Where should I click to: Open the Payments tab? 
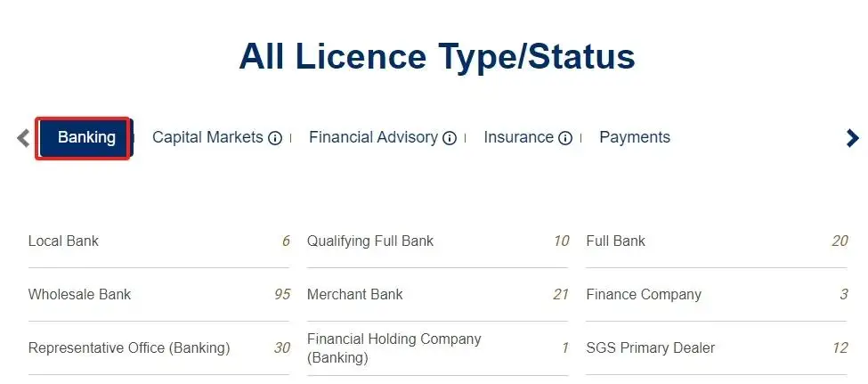[x=635, y=137]
